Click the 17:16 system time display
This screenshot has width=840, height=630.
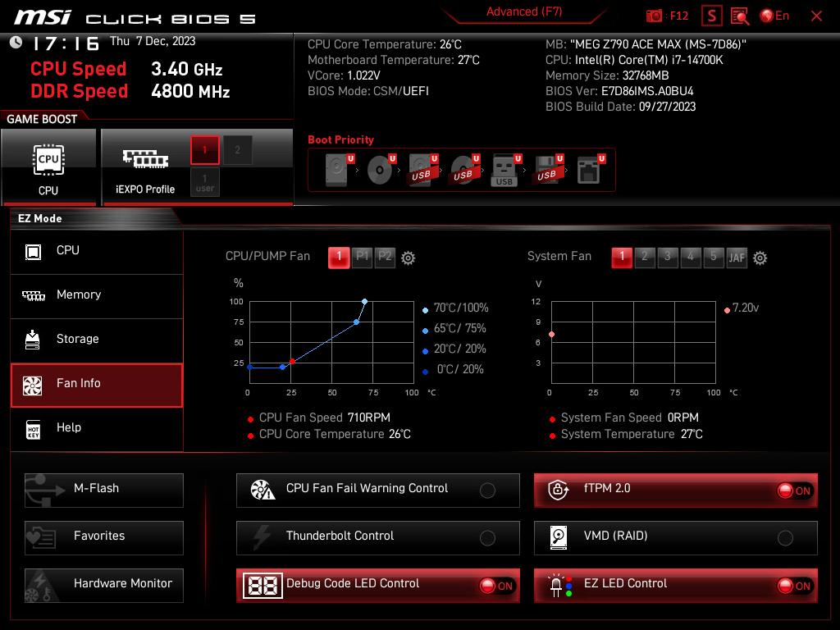coord(66,43)
